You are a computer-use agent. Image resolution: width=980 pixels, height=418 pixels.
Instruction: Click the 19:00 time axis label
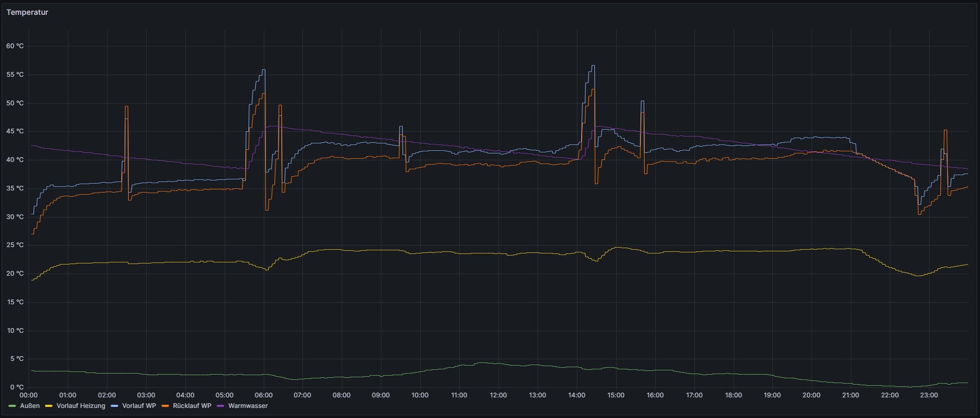tap(772, 395)
